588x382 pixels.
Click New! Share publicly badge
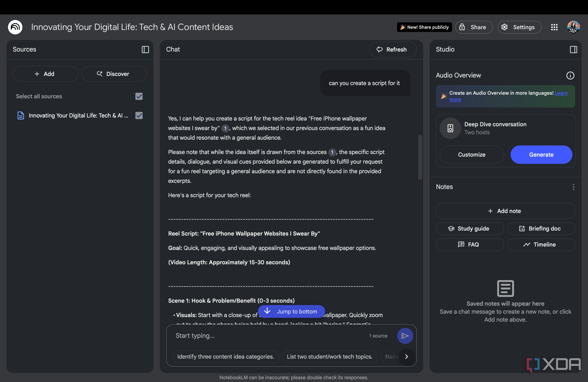[424, 27]
